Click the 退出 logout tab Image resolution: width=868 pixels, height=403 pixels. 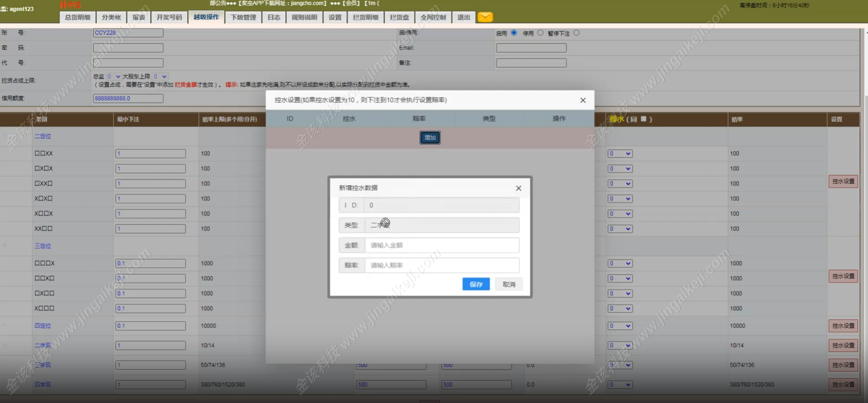pos(463,17)
